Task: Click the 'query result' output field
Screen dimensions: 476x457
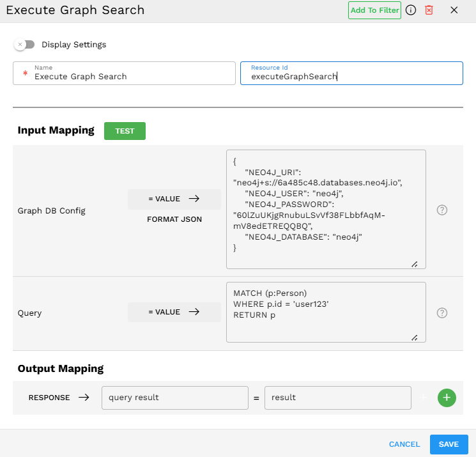Action: point(174,398)
